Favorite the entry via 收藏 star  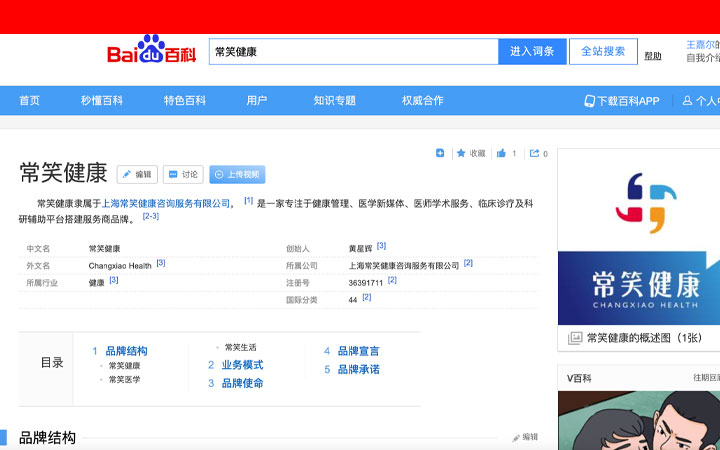click(x=471, y=153)
